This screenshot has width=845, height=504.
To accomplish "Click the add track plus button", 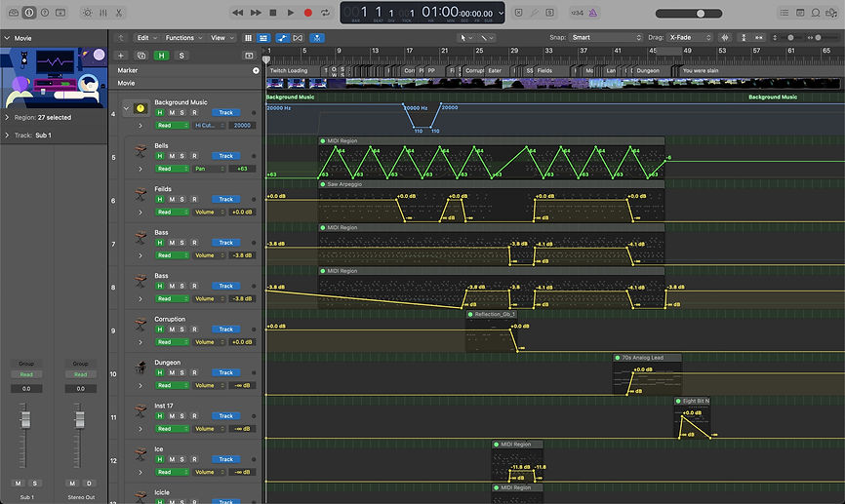I will coord(121,56).
